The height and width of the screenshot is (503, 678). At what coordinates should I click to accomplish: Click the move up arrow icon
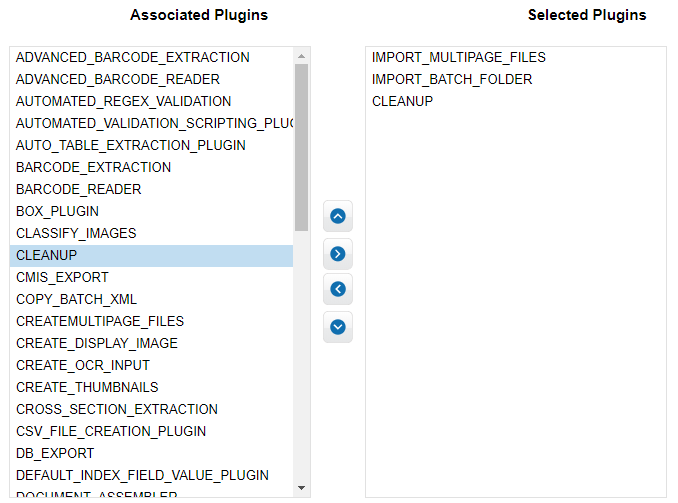pos(338,216)
